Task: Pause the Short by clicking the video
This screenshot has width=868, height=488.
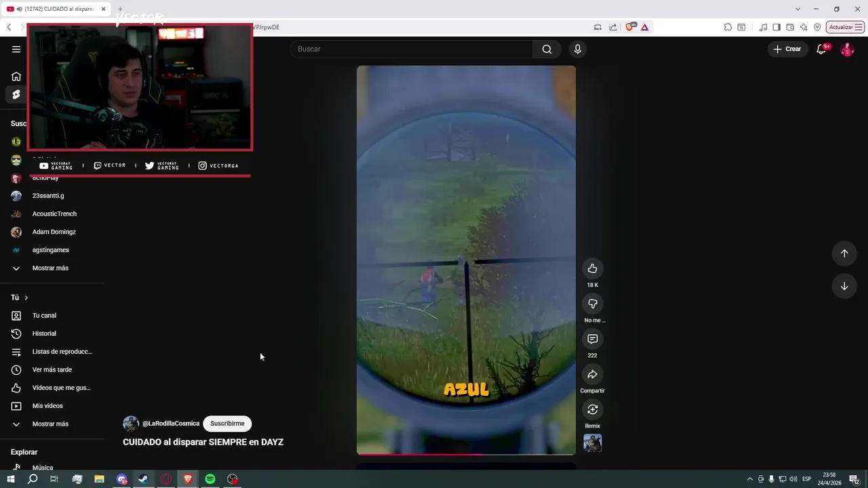Action: coord(466,260)
